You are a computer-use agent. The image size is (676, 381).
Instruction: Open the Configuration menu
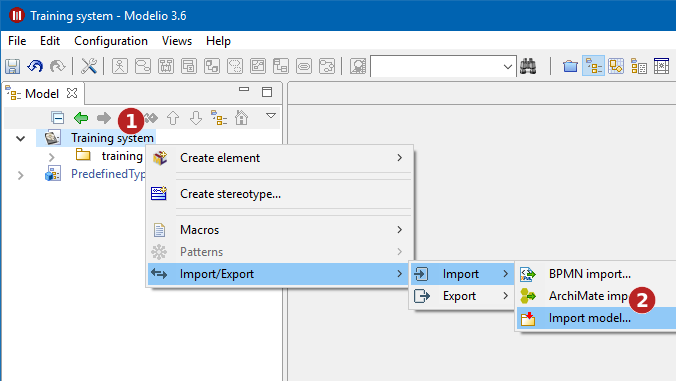pyautogui.click(x=111, y=41)
